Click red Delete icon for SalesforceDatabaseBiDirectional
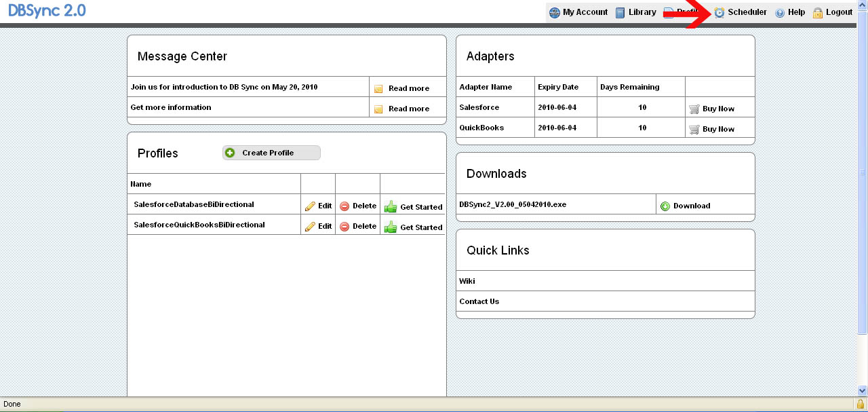The height and width of the screenshot is (412, 868). point(344,206)
